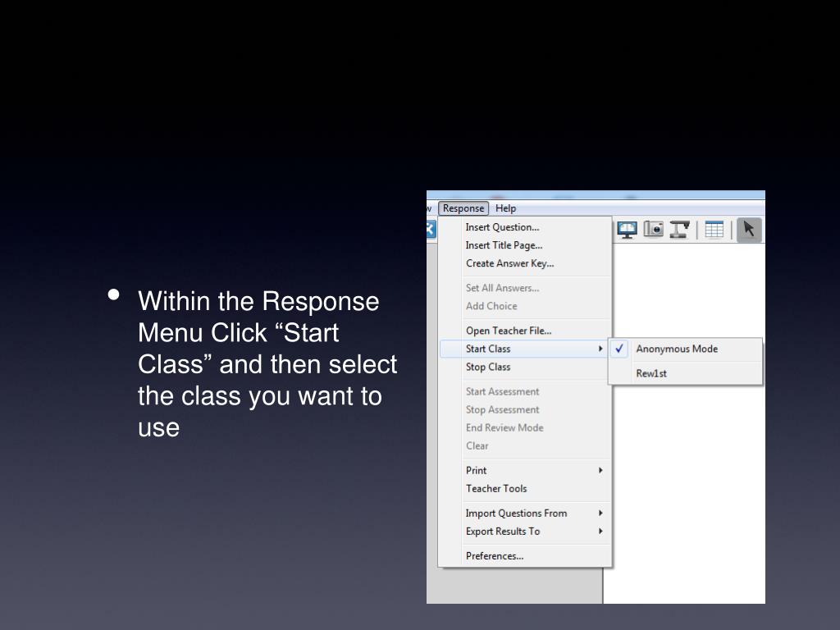Expand the Start Class submenu arrow

click(x=600, y=349)
